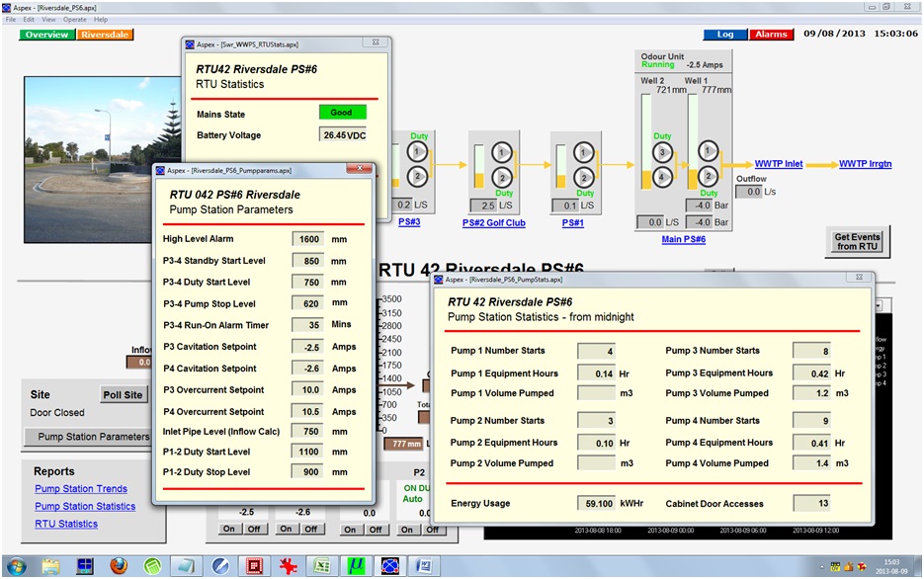Open the red Alarms button
Screen dimensions: 924x579
pyautogui.click(x=772, y=35)
